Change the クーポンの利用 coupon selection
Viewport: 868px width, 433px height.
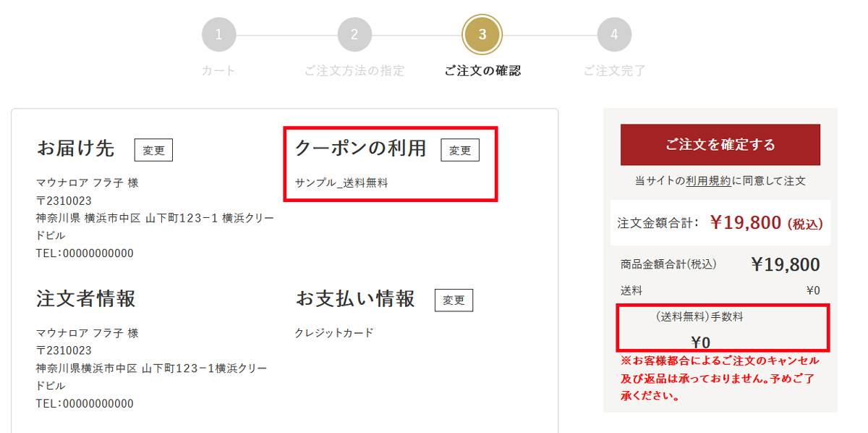click(460, 150)
